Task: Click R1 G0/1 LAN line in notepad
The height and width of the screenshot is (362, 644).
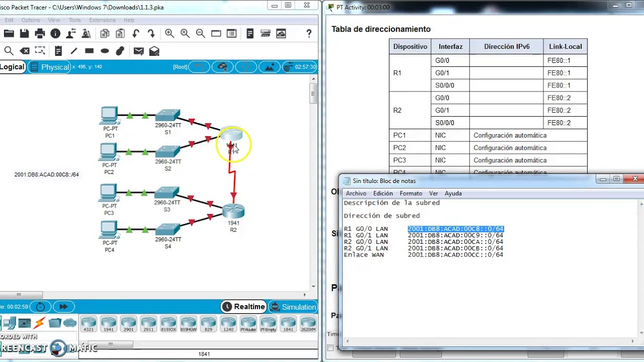Action: pos(423,235)
